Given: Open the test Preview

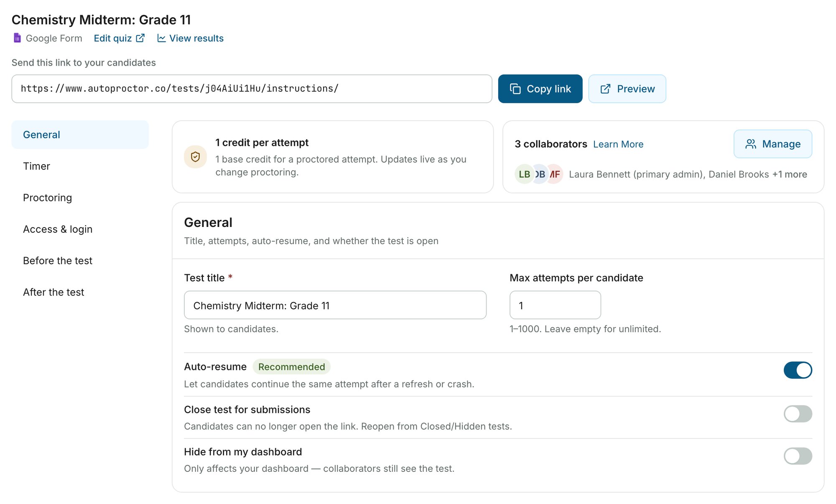Looking at the screenshot, I should 627,89.
